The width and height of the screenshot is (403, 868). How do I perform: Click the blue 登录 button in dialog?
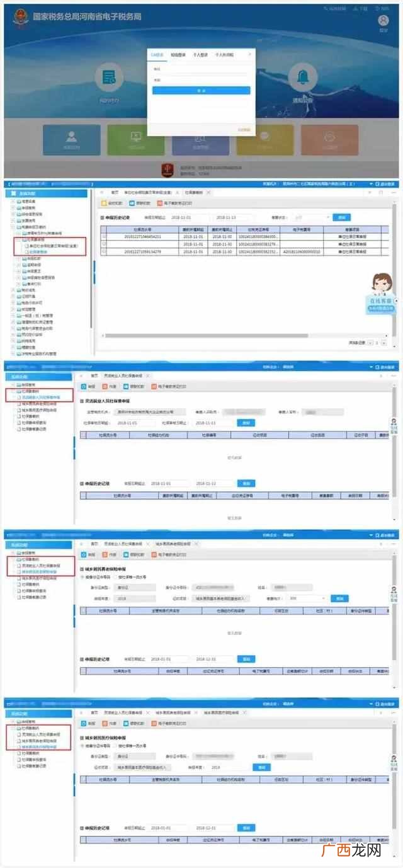coord(201,91)
